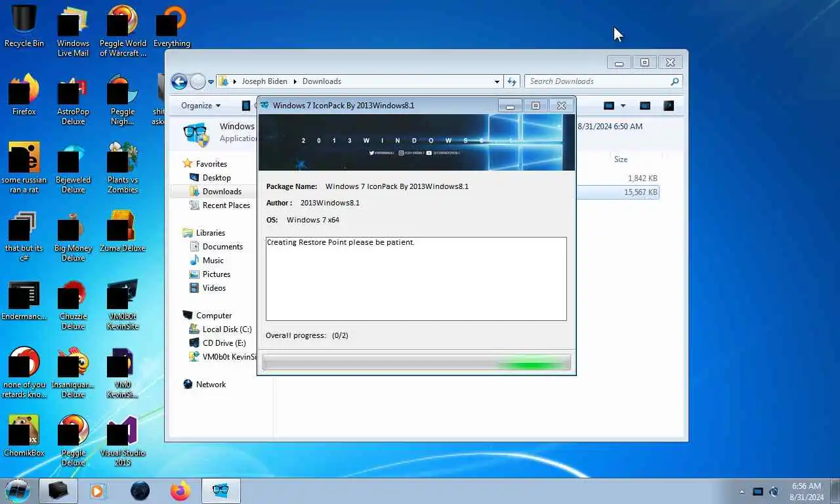
Task: Show hidden system tray icons
Action: [x=742, y=492]
